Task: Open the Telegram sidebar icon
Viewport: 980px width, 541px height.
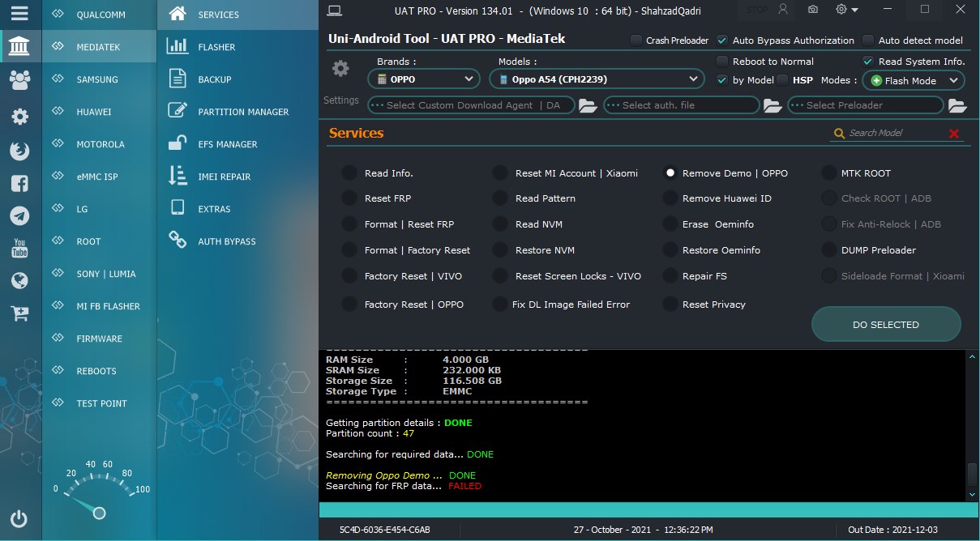Action: click(x=19, y=215)
